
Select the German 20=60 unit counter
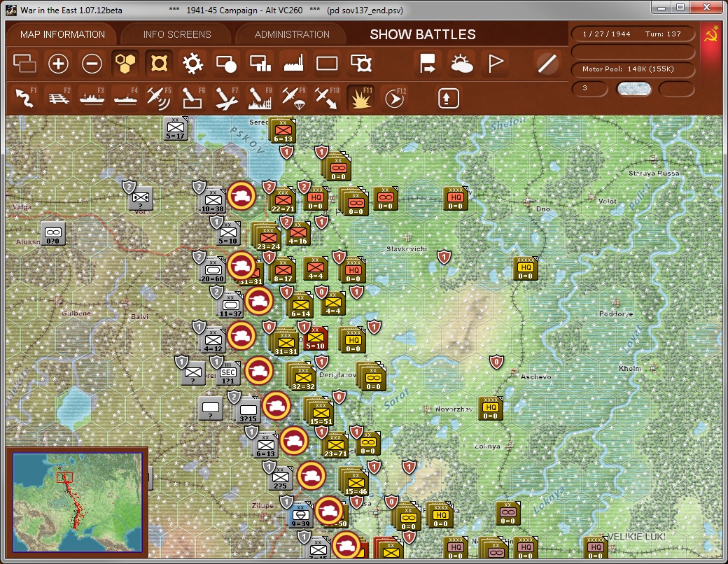click(213, 271)
